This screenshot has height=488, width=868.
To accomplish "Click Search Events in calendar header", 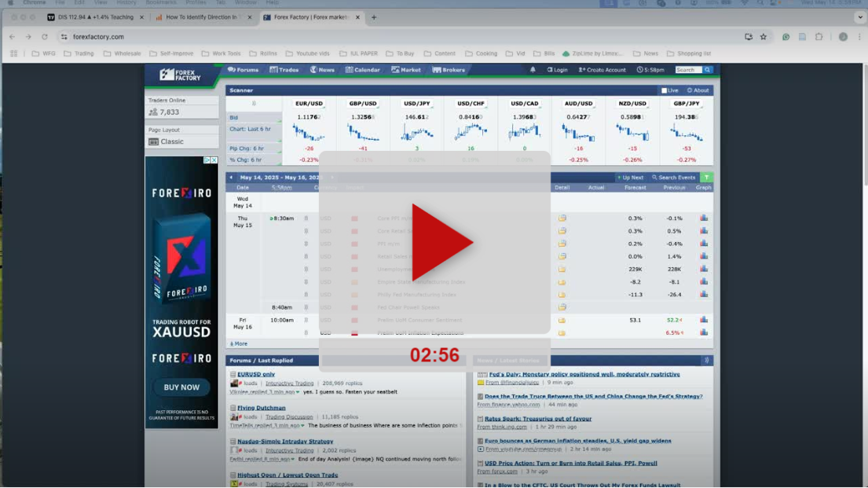I will (x=673, y=178).
